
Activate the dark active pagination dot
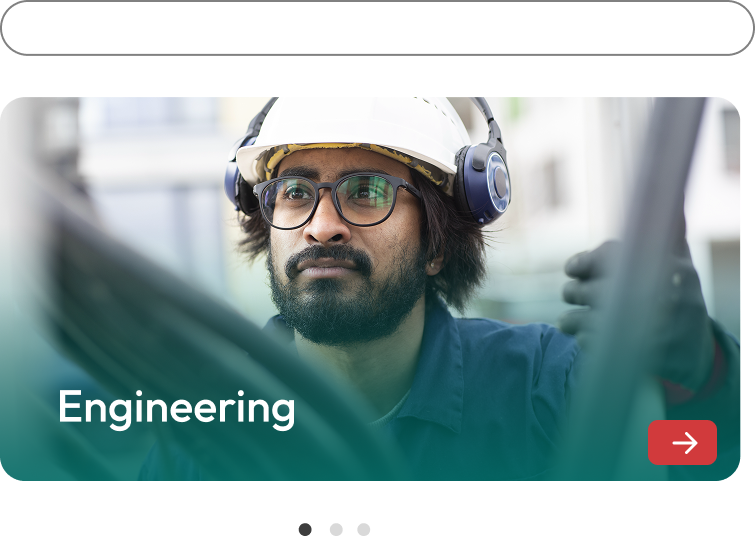305,529
